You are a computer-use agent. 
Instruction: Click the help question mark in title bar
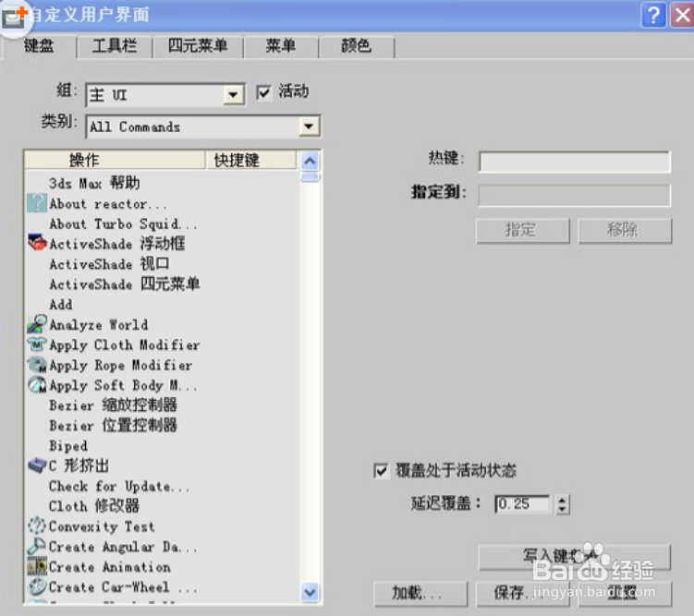pyautogui.click(x=653, y=15)
